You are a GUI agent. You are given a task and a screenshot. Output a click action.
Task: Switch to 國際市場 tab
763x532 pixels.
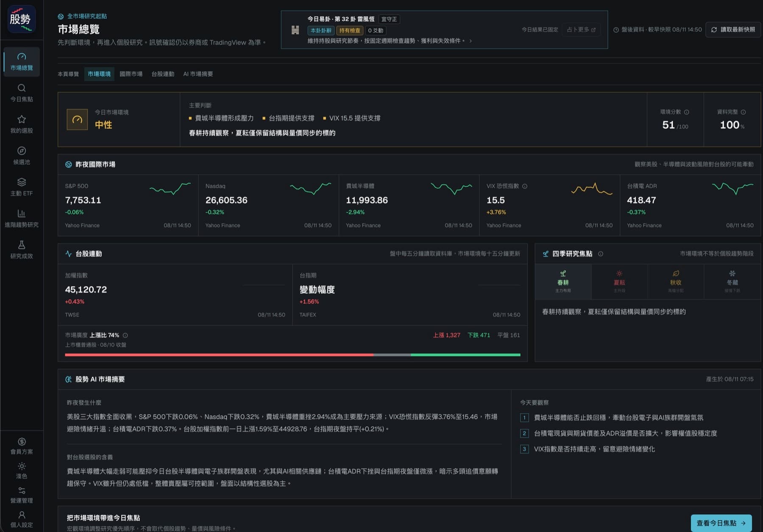[x=131, y=74]
